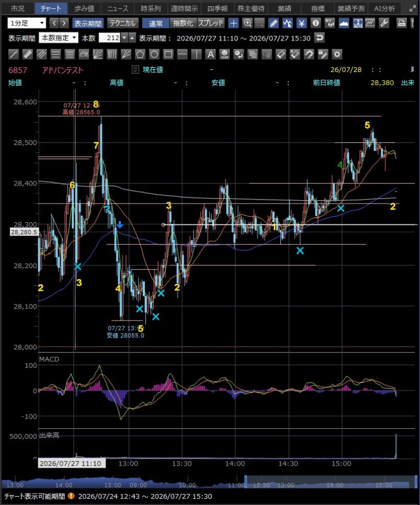The image size is (420, 505).
Task: Decrease bar count with down stepper
Action: pyautogui.click(x=125, y=38)
